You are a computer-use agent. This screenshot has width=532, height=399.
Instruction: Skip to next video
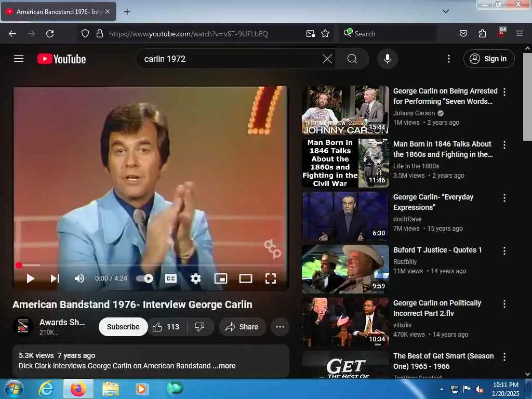point(55,278)
